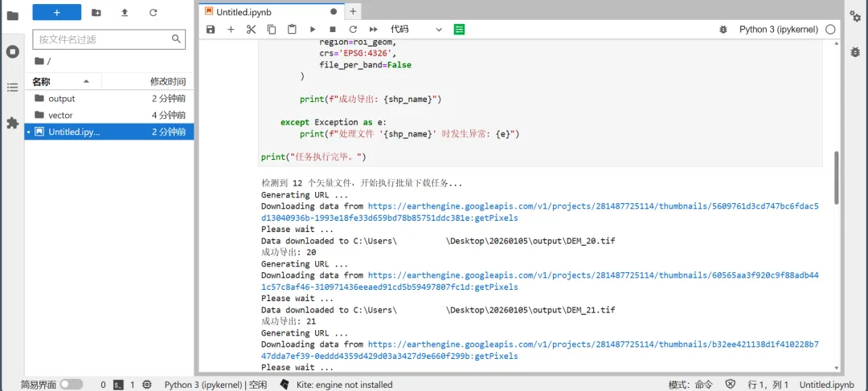Select the output folder
The image size is (868, 391).
pyautogui.click(x=109, y=99)
